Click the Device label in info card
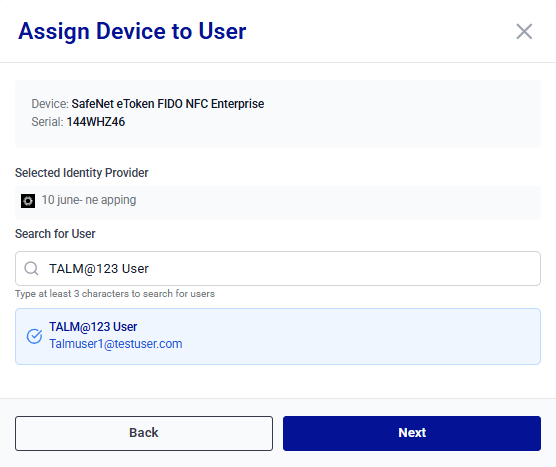The height and width of the screenshot is (467, 556). 50,104
